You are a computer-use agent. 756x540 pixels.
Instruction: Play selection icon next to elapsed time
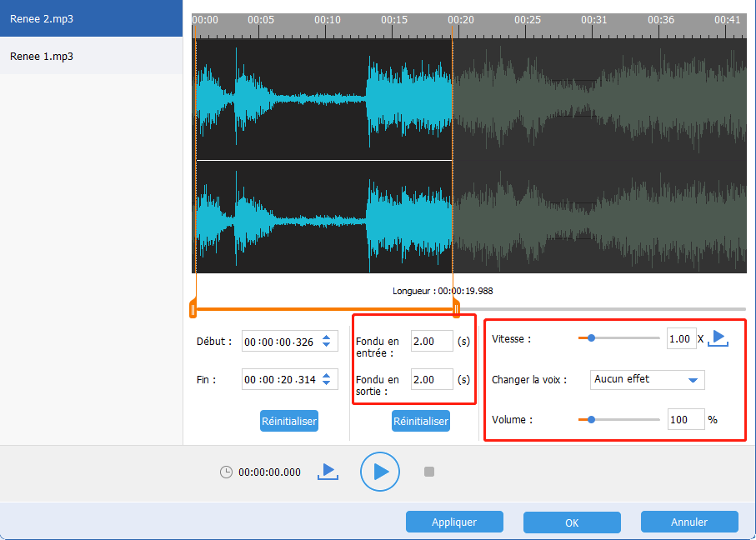click(328, 472)
